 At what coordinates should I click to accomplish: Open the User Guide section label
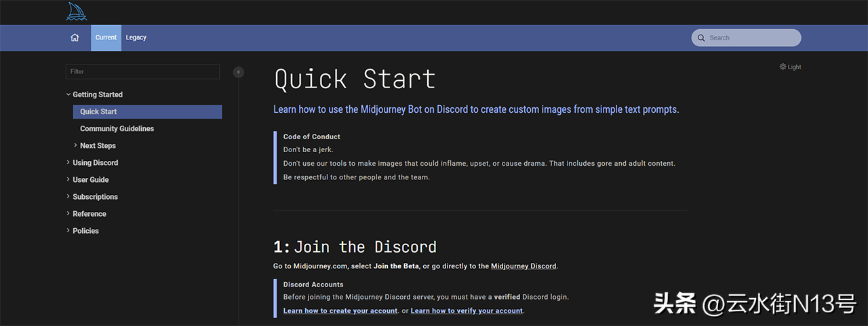tap(91, 179)
